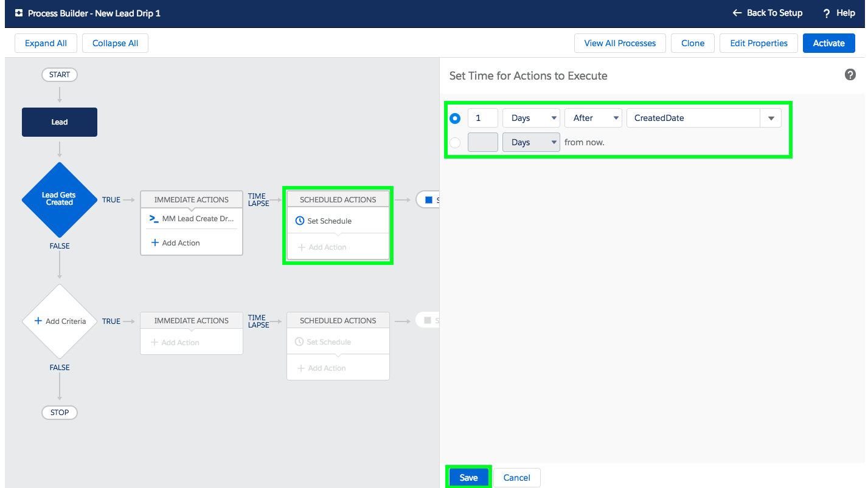
Task: Click the Back To Setup arrow link
Action: 767,13
